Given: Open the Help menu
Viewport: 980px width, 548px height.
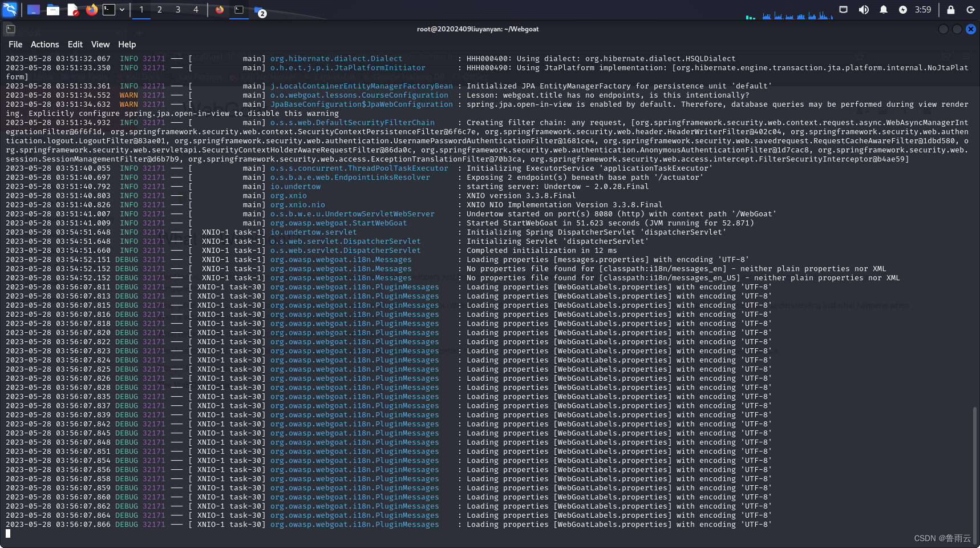Looking at the screenshot, I should click(x=127, y=45).
